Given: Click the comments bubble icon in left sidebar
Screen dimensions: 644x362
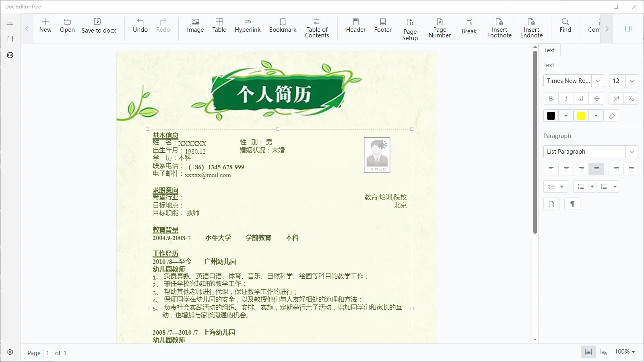Looking at the screenshot, I should pyautogui.click(x=10, y=55).
